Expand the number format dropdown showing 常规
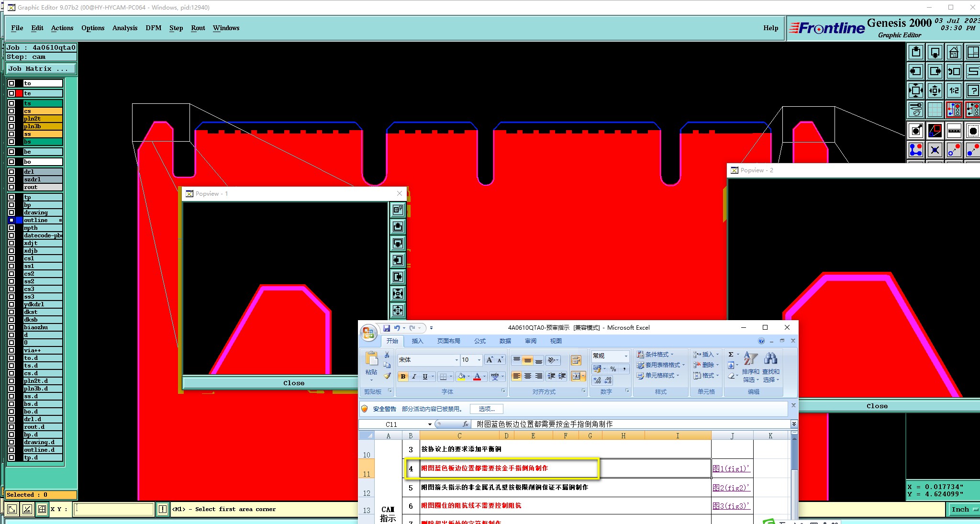The height and width of the screenshot is (524, 980). coord(625,356)
